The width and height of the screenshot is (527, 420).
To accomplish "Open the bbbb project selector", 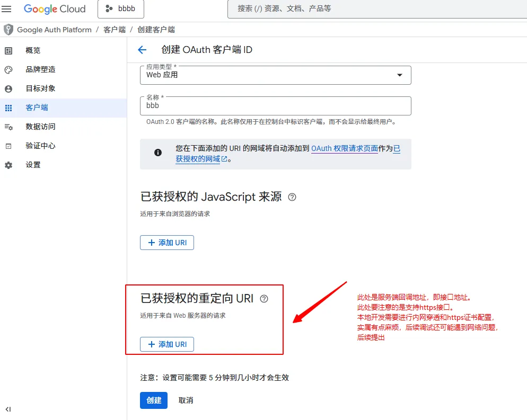I will pos(121,9).
